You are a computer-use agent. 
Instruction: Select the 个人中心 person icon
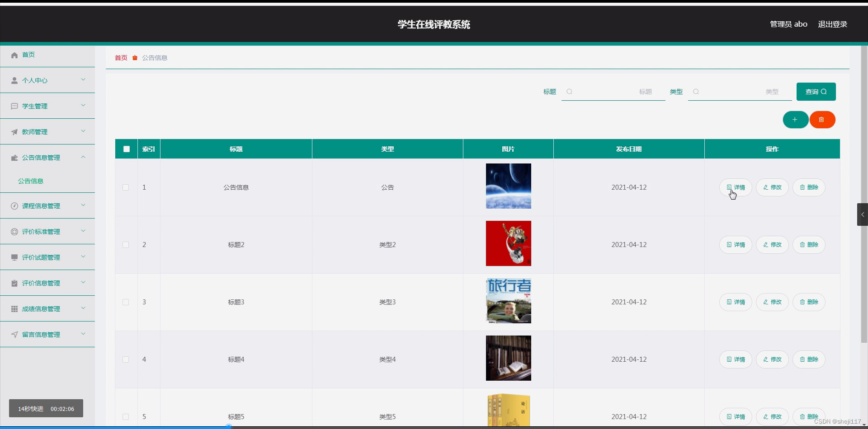(14, 80)
